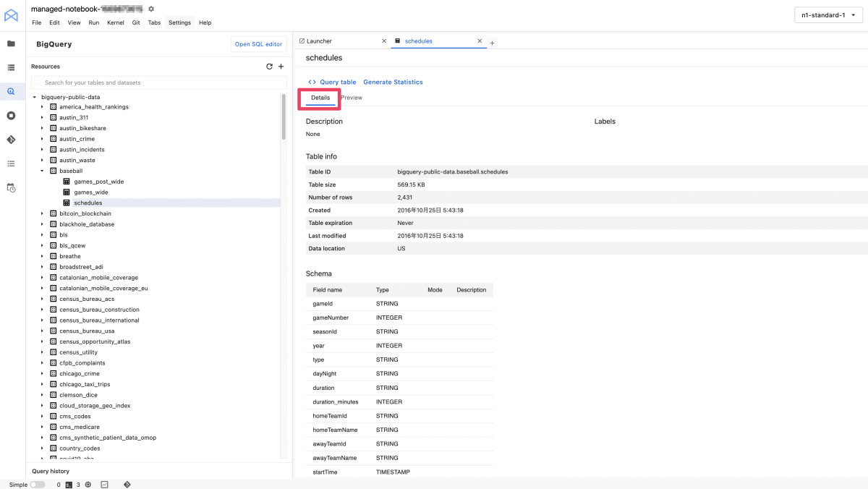Click the table ID value bigquery-public-data.baseball.schedules
This screenshot has height=489, width=868.
point(453,172)
